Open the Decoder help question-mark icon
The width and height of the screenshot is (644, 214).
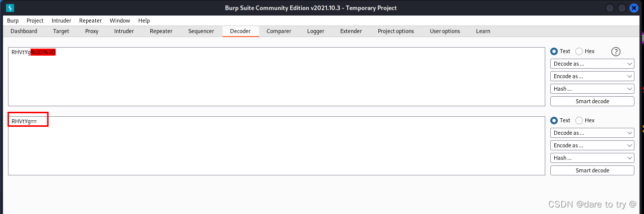click(x=616, y=51)
